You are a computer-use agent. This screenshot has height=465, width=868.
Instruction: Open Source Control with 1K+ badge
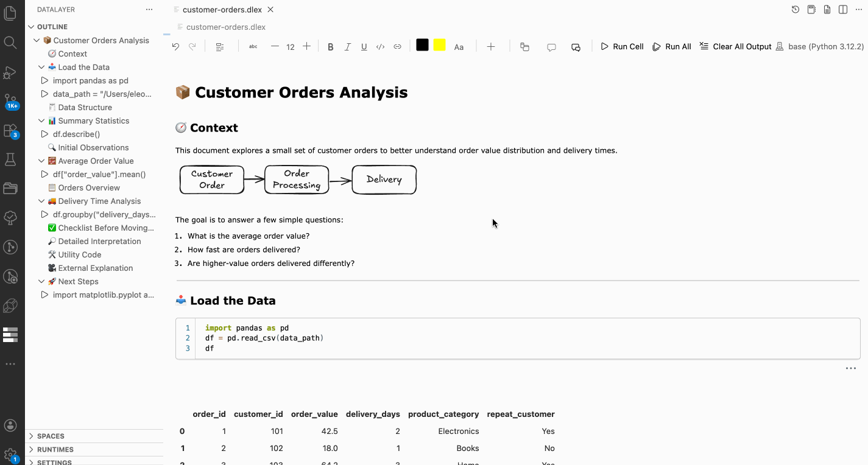(x=11, y=101)
